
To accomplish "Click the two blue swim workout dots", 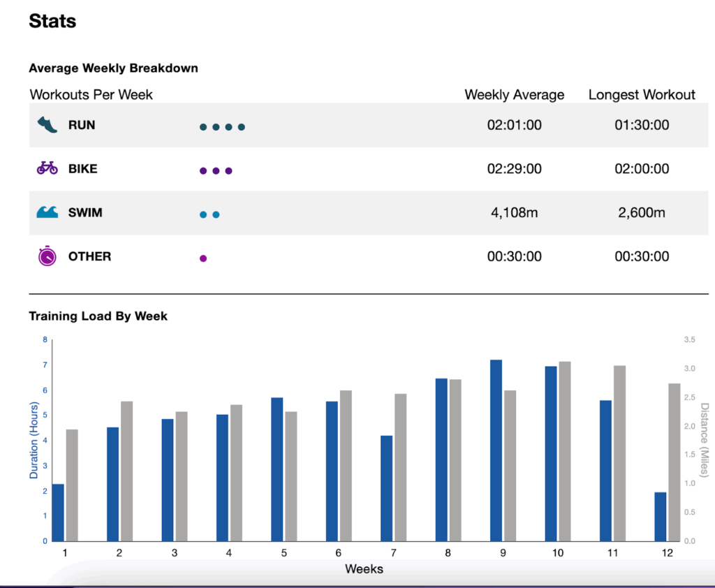I will (x=209, y=214).
